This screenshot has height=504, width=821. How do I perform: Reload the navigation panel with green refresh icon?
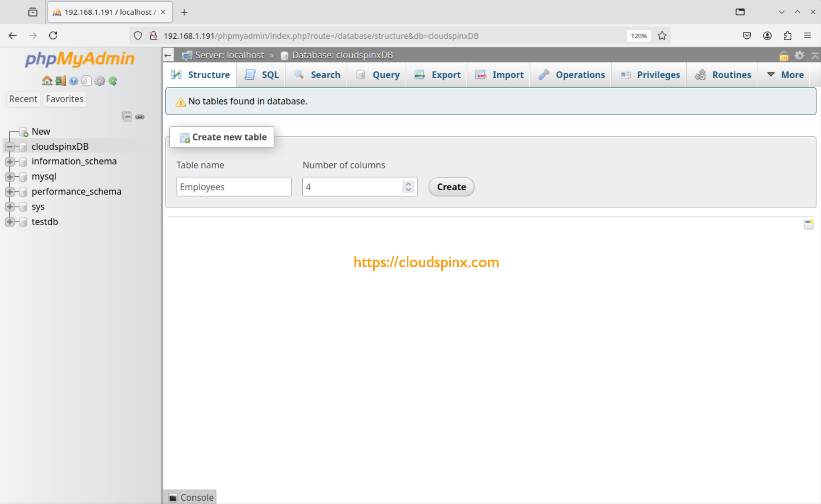click(x=113, y=81)
